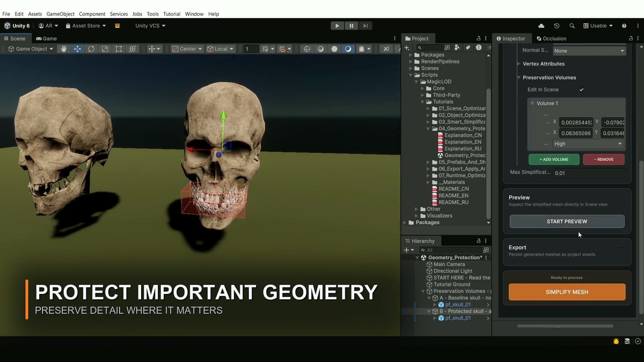Click the Project search by import log icon
Screen dimensions: 644x362
tap(478, 48)
